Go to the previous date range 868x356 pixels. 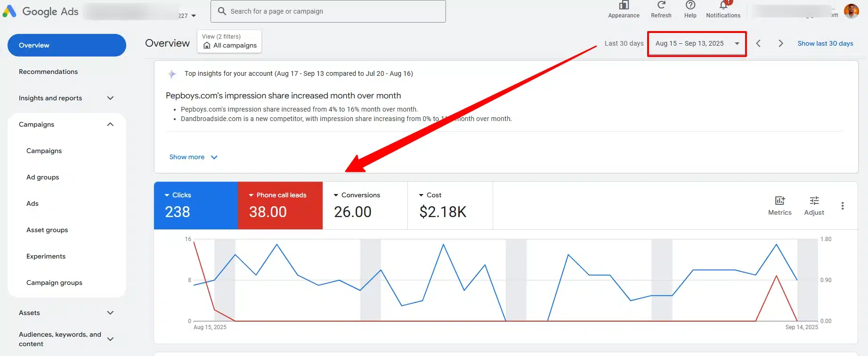pos(758,43)
